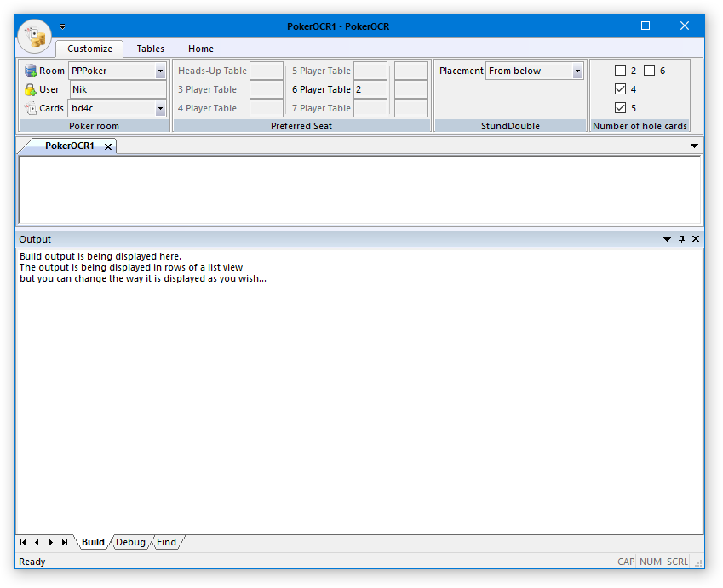723x588 pixels.
Task: Expand Placement dropdown set to From below
Action: 577,71
